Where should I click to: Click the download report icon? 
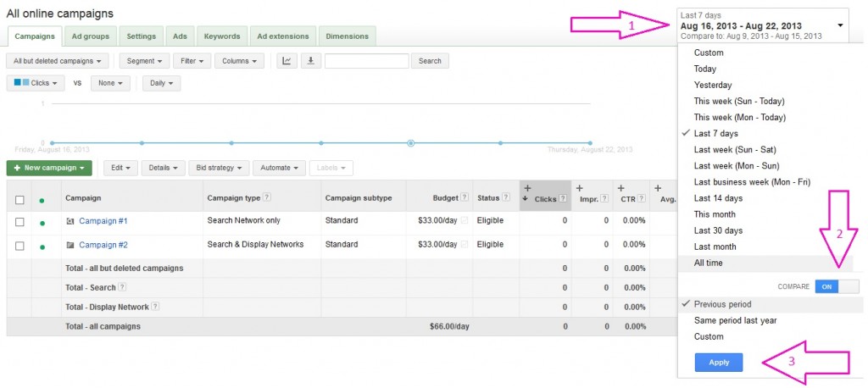point(311,61)
